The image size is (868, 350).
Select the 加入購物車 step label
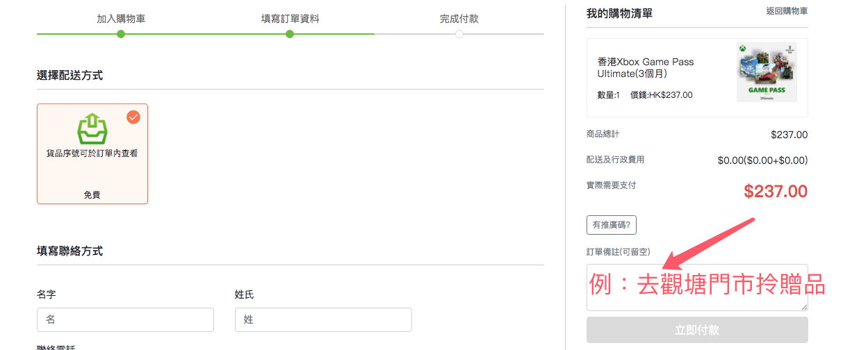(121, 19)
